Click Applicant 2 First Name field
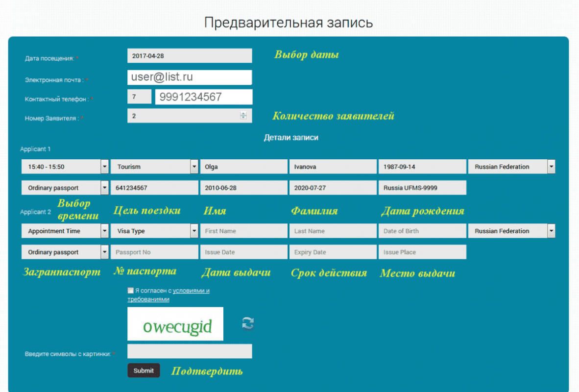Screen dimensions: 579x392 coord(243,231)
